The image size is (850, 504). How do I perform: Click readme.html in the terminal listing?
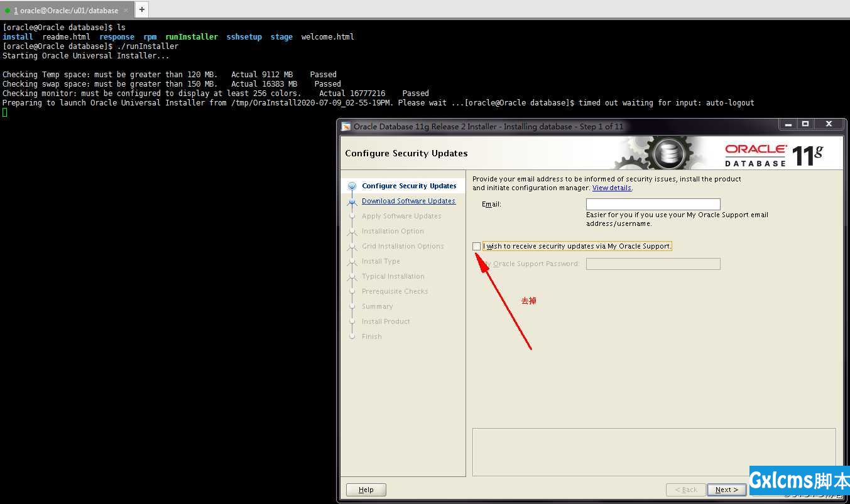point(67,37)
